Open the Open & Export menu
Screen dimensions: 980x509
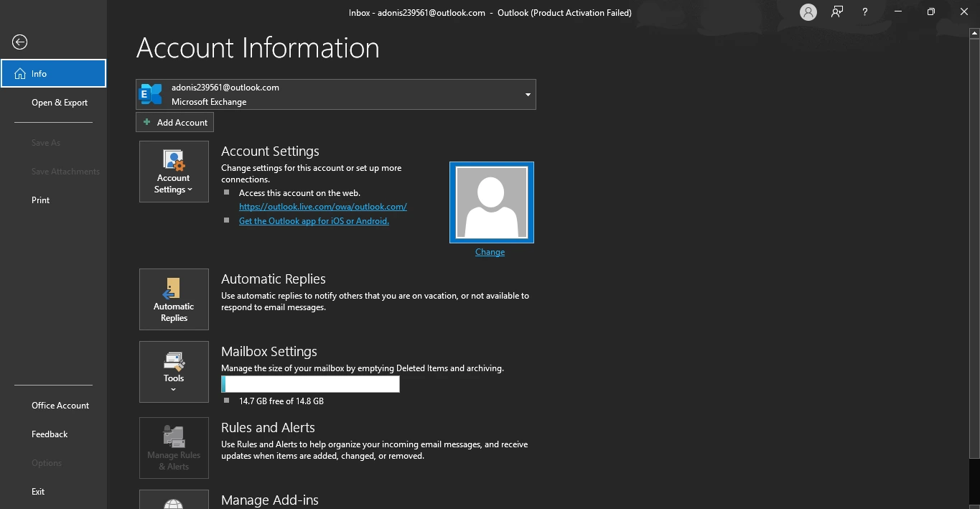(x=60, y=103)
